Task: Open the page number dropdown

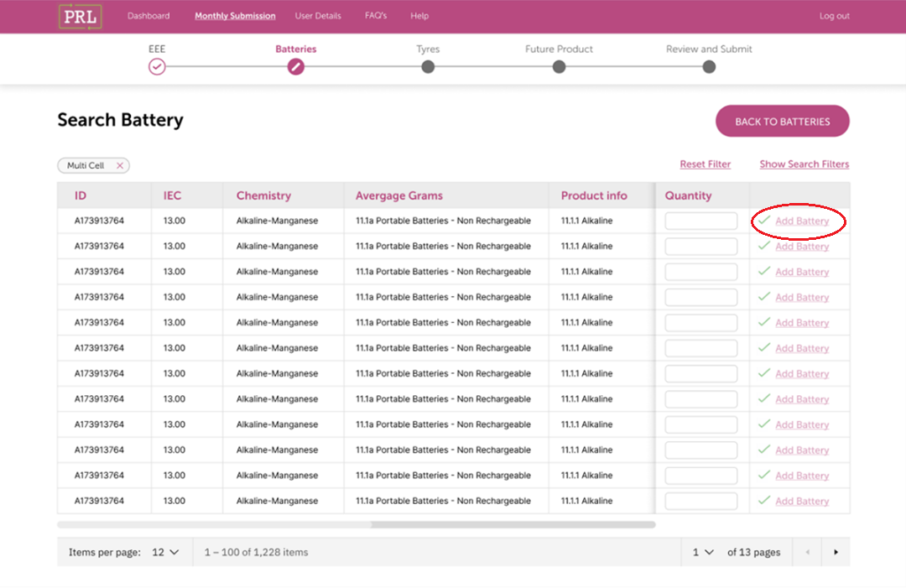Action: point(703,552)
